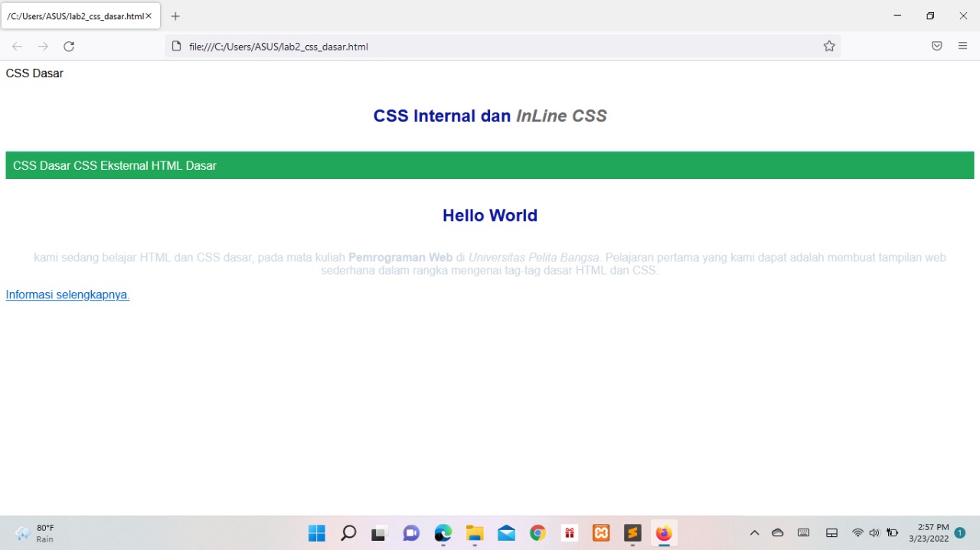Minimize the Firefox window
The height and width of the screenshot is (550, 980).
[897, 16]
